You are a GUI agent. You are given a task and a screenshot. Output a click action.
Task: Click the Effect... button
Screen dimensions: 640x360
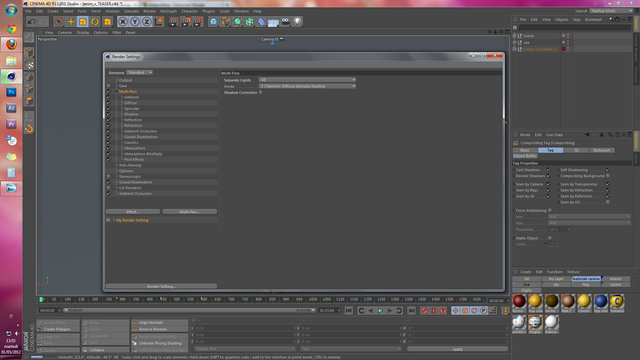point(133,212)
